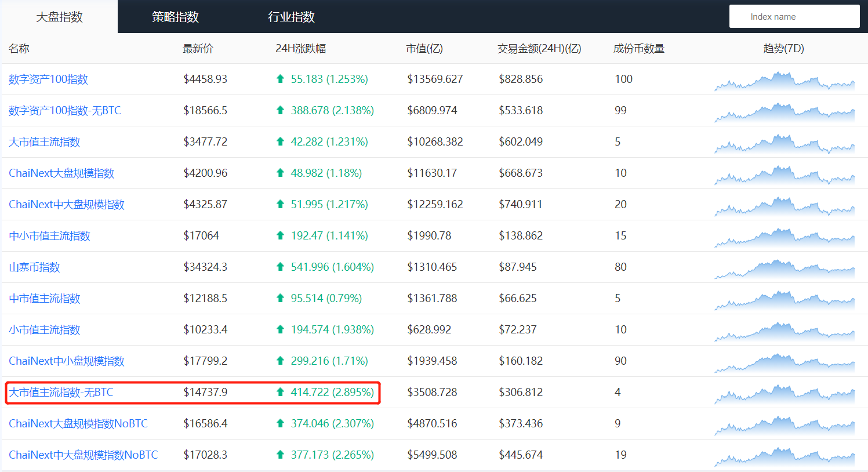Open the ChaiNext中小盘规模指数 link
Viewport: 868px width, 472px height.
click(67, 361)
